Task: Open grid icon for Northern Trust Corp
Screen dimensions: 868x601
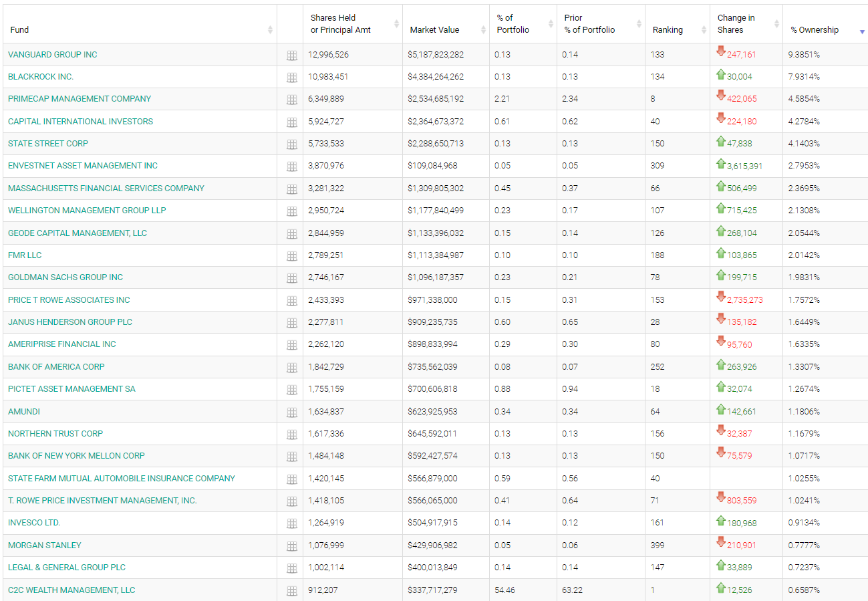Action: (x=291, y=435)
